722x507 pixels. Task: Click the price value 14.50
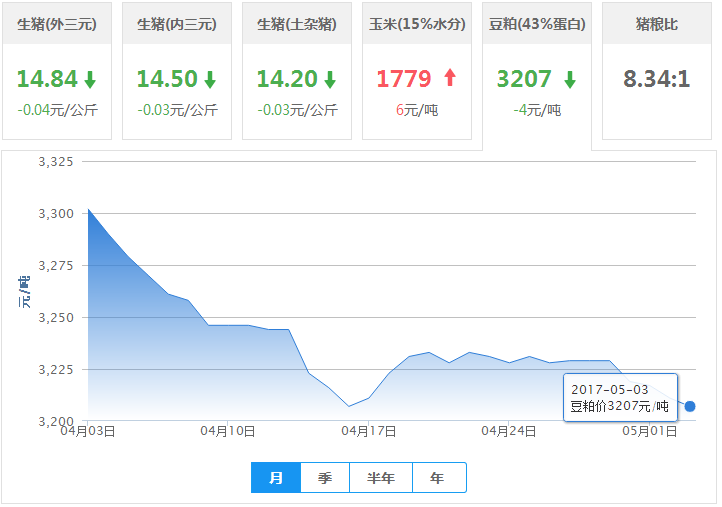[167, 79]
